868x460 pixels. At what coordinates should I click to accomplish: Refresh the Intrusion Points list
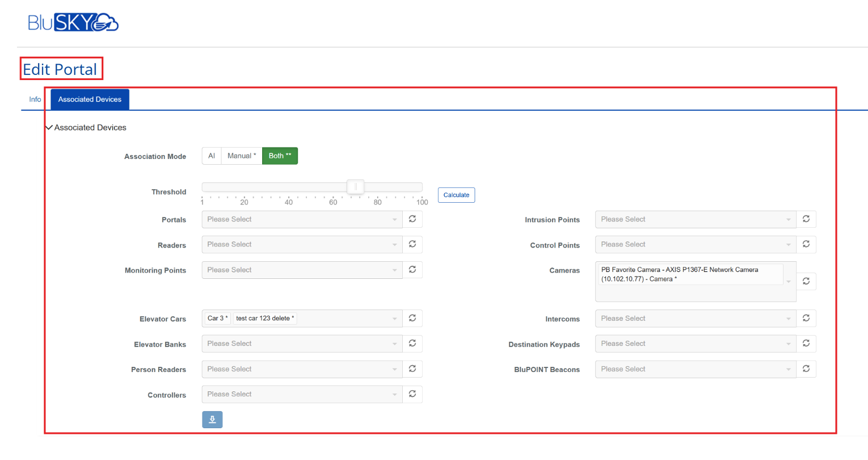tap(806, 219)
